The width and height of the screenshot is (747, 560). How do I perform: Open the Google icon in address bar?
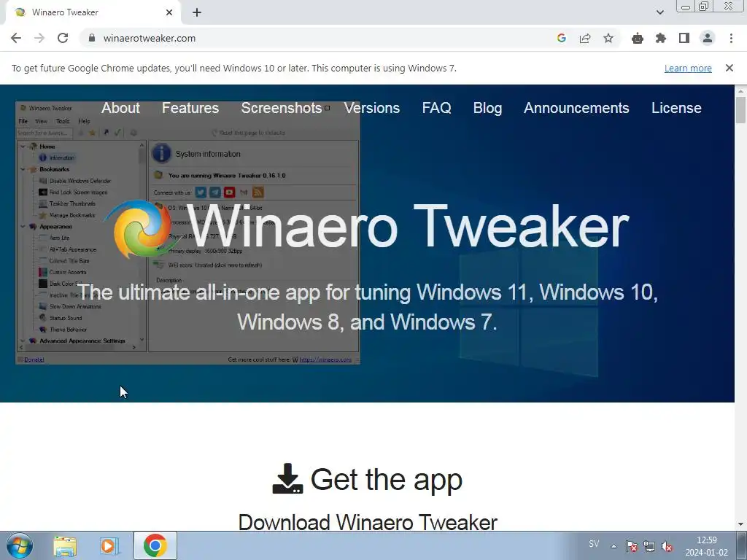[x=562, y=38]
